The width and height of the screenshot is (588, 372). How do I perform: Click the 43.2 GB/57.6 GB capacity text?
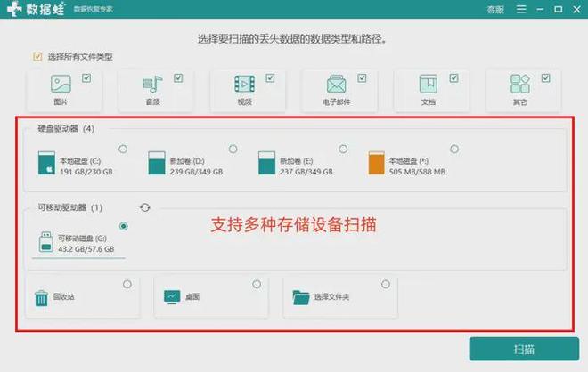tap(86, 249)
